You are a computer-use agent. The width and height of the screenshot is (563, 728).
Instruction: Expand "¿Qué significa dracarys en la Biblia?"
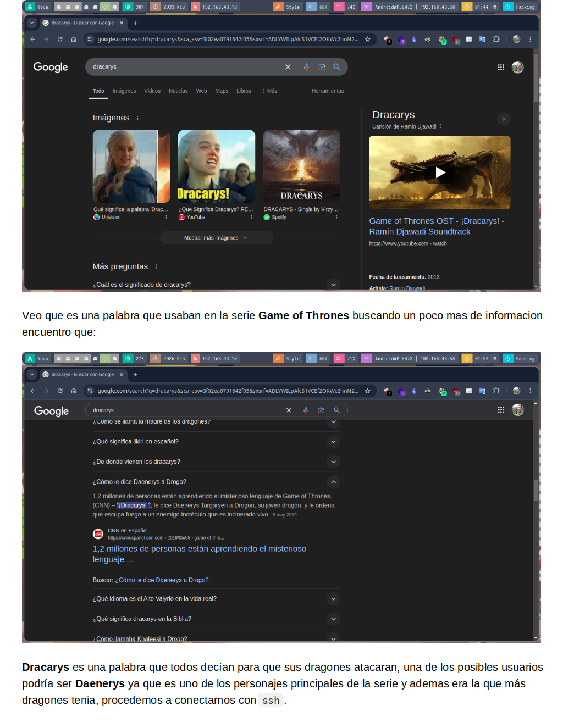pyautogui.click(x=333, y=619)
